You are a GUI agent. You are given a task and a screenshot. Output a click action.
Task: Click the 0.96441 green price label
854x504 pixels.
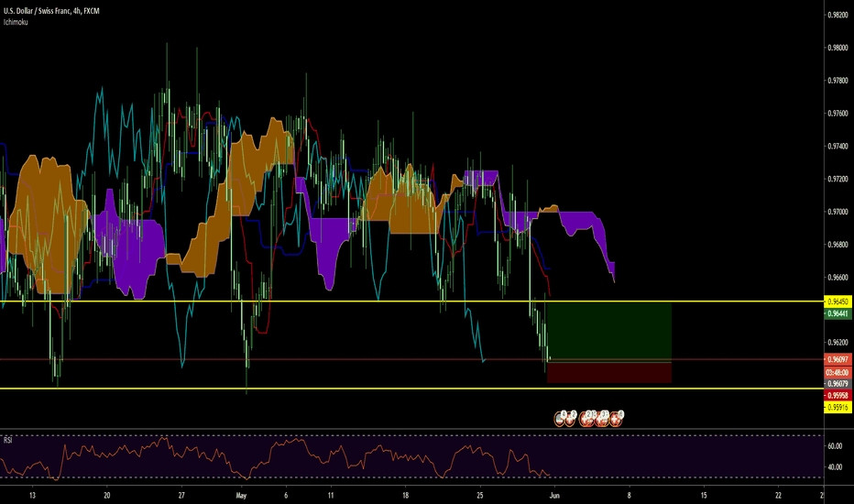pos(838,313)
